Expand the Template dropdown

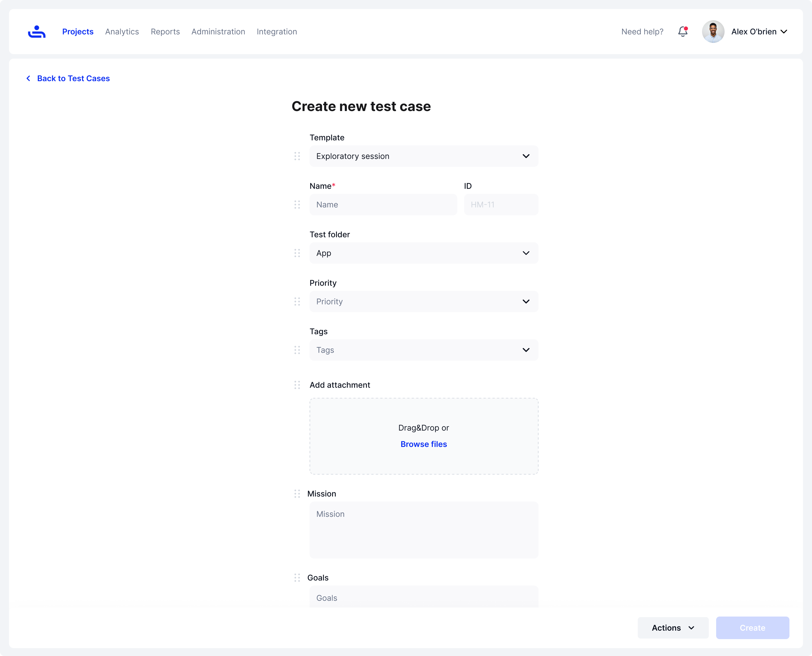point(423,156)
